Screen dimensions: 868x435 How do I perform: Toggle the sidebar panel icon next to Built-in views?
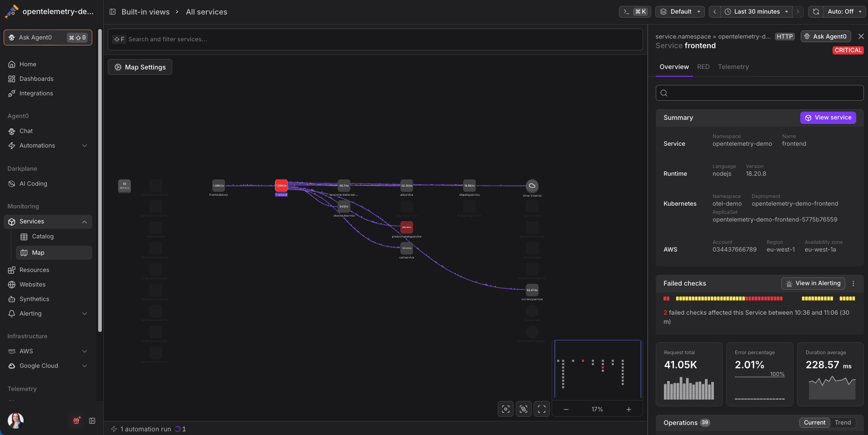click(x=113, y=12)
